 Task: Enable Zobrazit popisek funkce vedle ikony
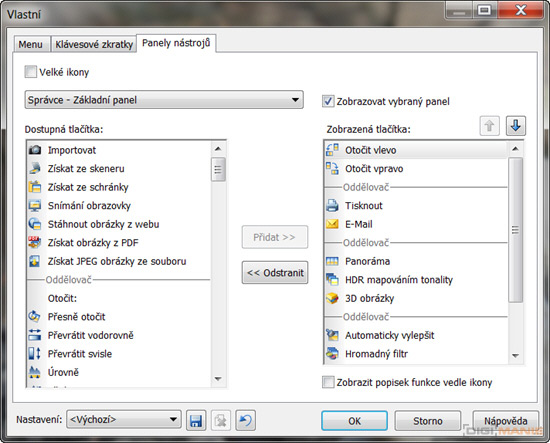pos(328,382)
